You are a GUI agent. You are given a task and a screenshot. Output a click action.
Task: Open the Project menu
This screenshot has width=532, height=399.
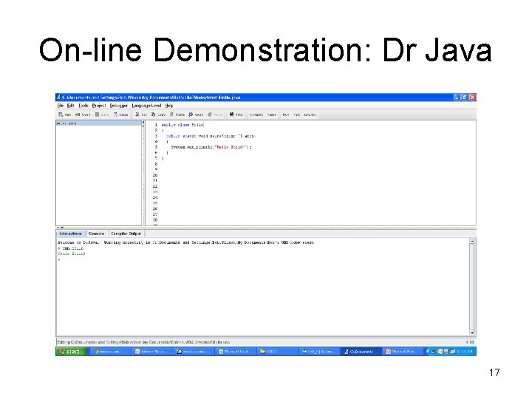99,106
